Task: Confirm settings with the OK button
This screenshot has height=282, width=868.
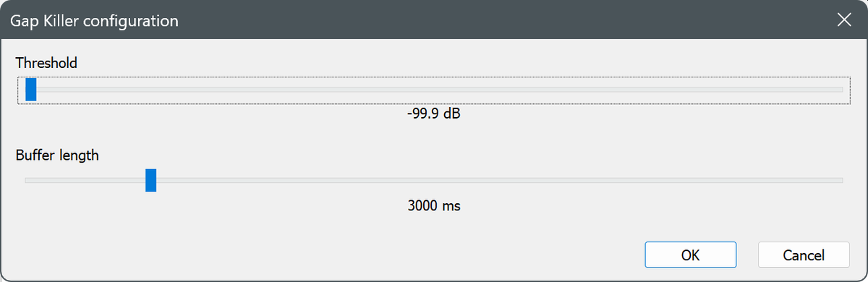Action: tap(690, 255)
